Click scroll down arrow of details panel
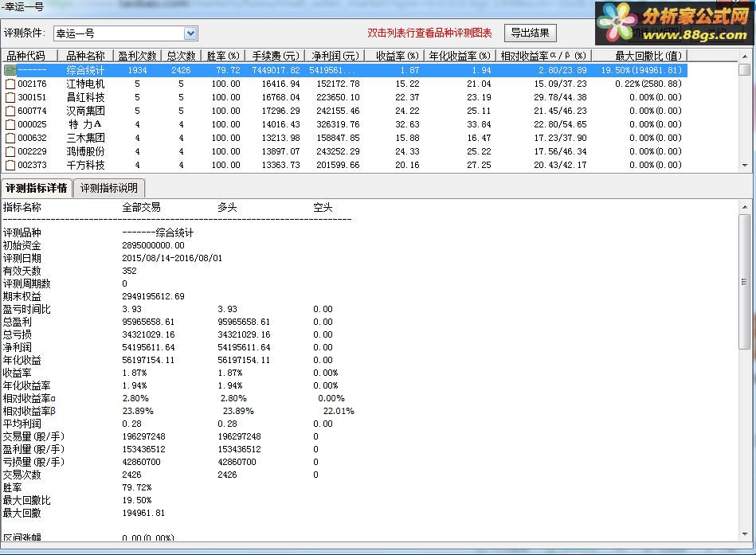Screen dimensions: 756x555 point(745,534)
